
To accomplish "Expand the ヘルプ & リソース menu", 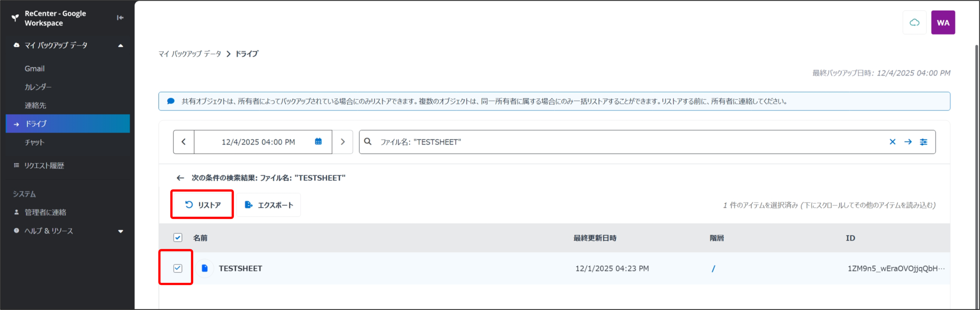I will (x=121, y=231).
